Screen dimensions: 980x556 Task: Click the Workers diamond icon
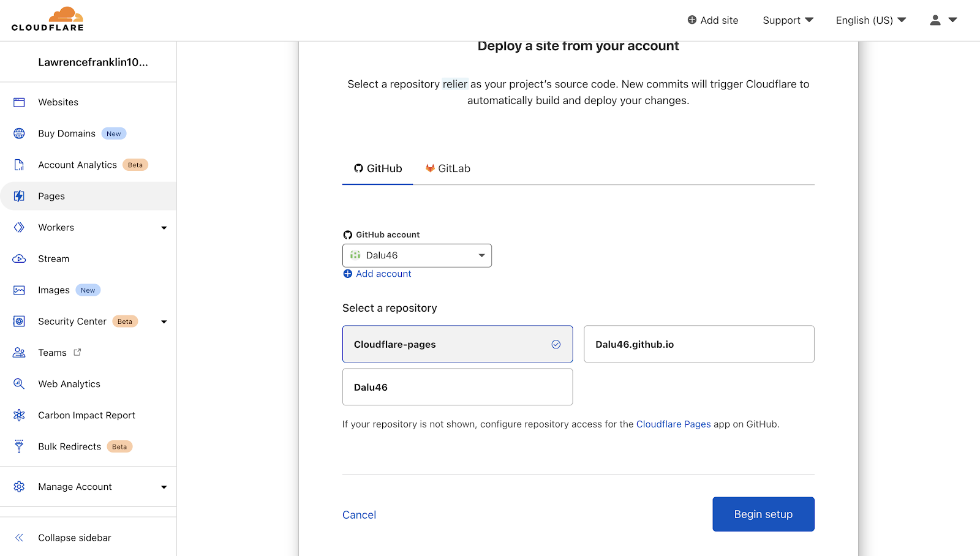pyautogui.click(x=19, y=227)
